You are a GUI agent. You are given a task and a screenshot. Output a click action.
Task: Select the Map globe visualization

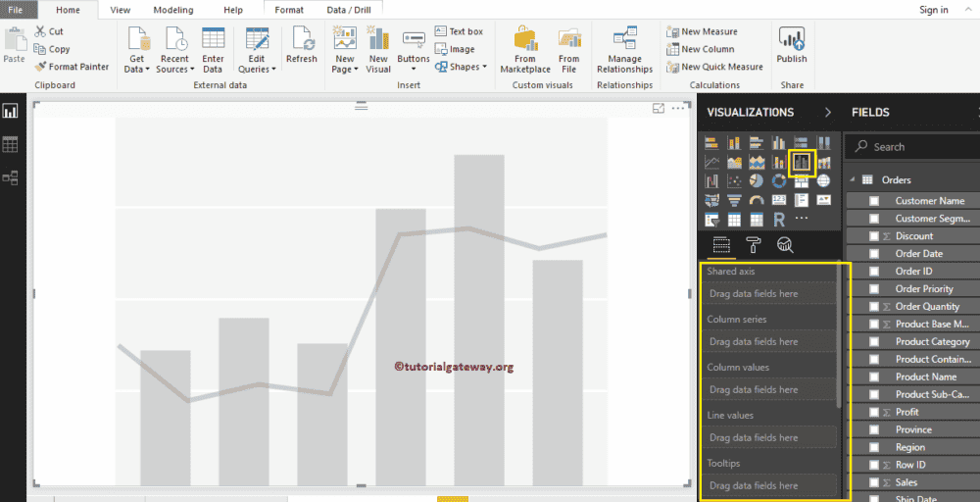click(824, 181)
